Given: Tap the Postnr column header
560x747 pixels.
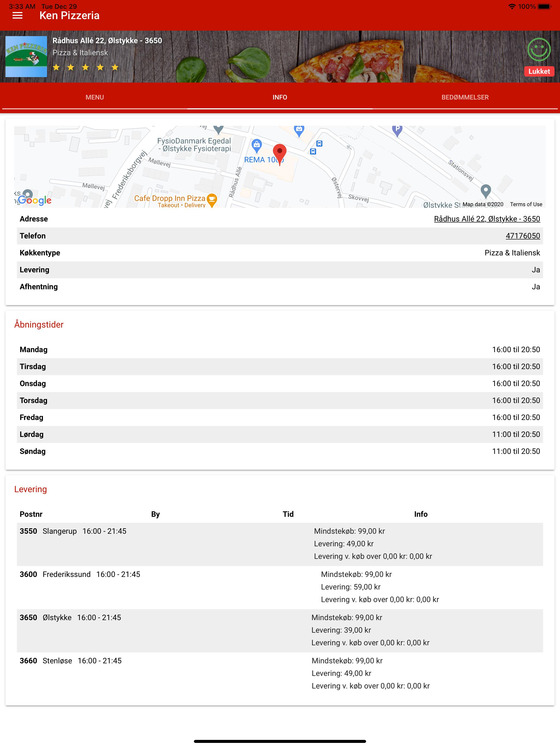Looking at the screenshot, I should tap(31, 514).
